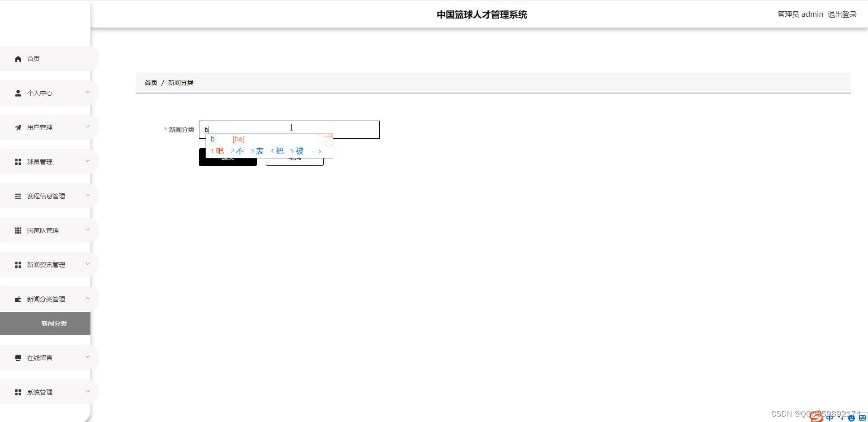This screenshot has width=868, height=422.
Task: Click the message icon for 在线留言
Action: (x=18, y=358)
